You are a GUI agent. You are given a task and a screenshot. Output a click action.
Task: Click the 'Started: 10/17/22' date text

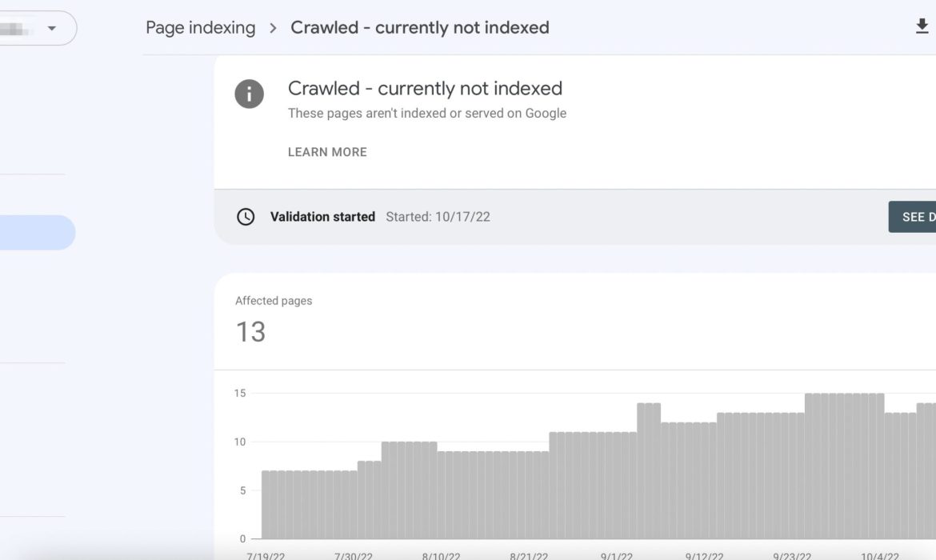point(438,217)
